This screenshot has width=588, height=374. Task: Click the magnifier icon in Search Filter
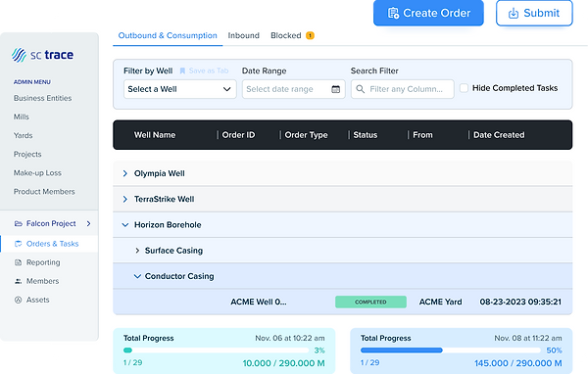(360, 89)
